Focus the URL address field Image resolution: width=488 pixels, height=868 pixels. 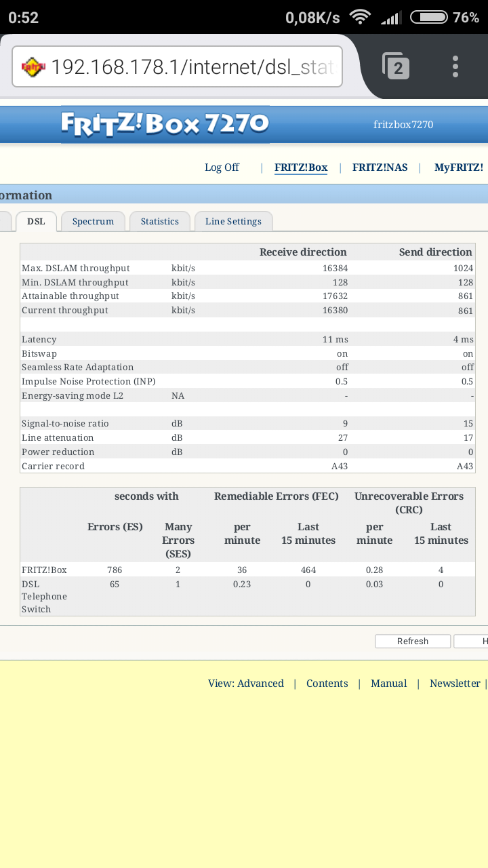tap(192, 67)
